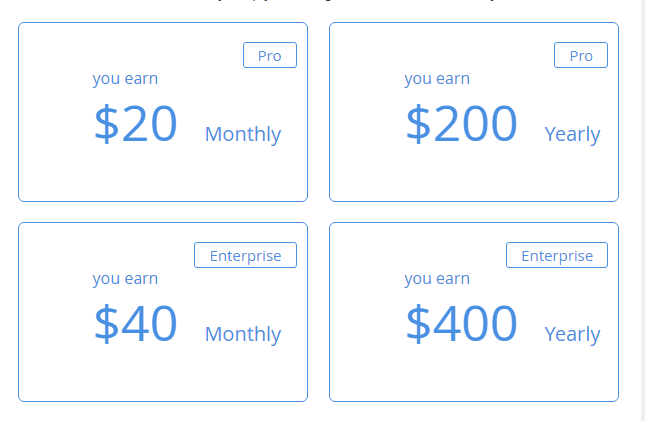Select the Enterprise badge on $40 card
This screenshot has width=645, height=421.
coord(246,255)
